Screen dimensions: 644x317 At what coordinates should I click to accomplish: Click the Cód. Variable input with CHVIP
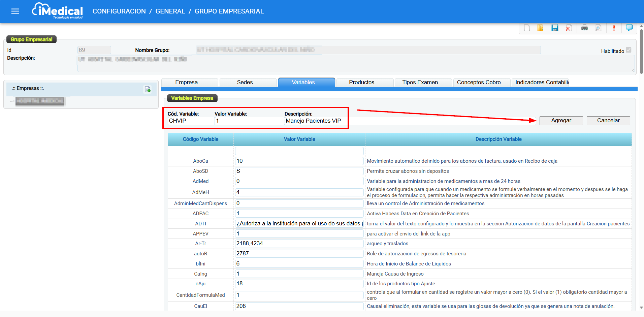click(x=191, y=121)
